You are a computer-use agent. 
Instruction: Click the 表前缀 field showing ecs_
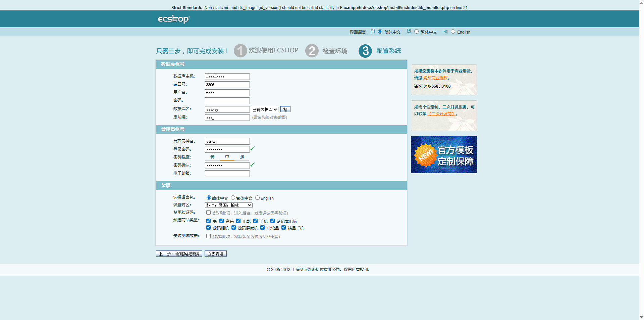227,118
